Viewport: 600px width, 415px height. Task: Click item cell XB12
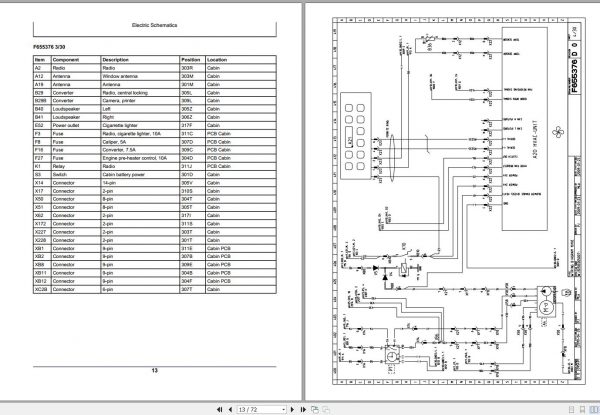40,281
